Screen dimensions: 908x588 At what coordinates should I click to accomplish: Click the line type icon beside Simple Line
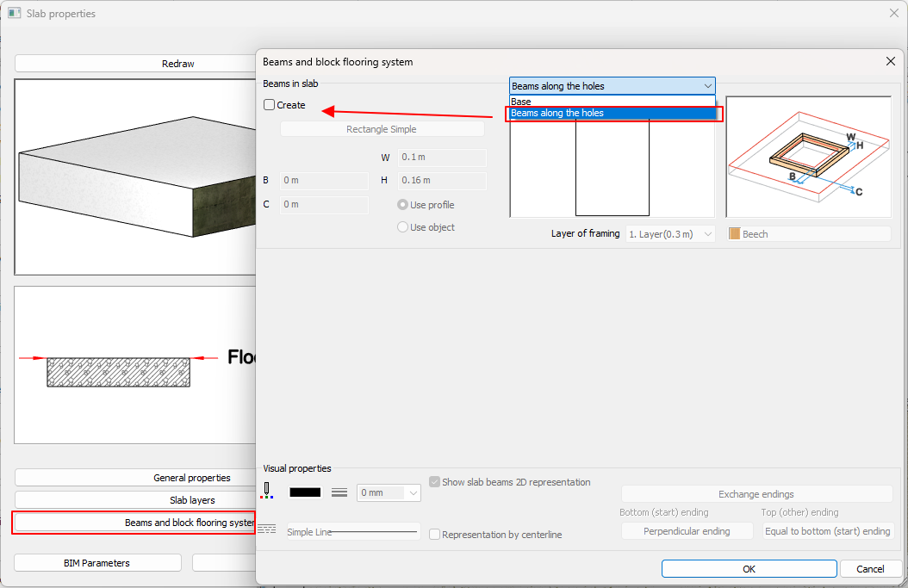266,529
